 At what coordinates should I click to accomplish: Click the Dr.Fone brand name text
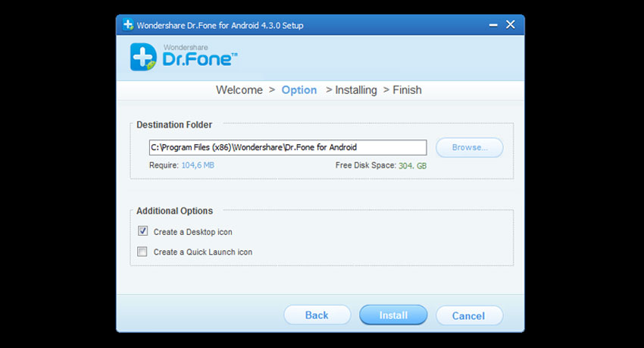click(x=200, y=60)
